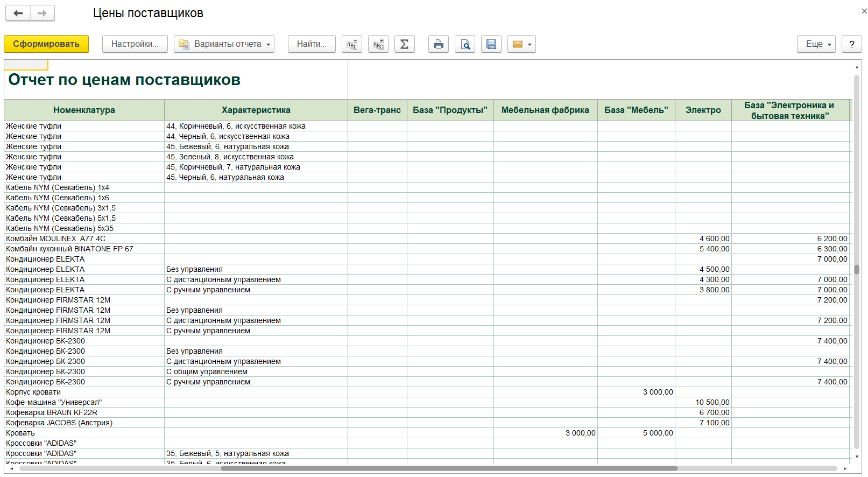Select the Вега-транс column header
This screenshot has width=868, height=477.
point(377,110)
